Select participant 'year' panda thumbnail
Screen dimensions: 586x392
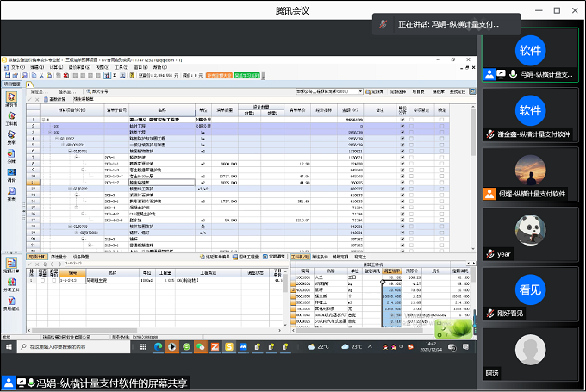pos(530,230)
